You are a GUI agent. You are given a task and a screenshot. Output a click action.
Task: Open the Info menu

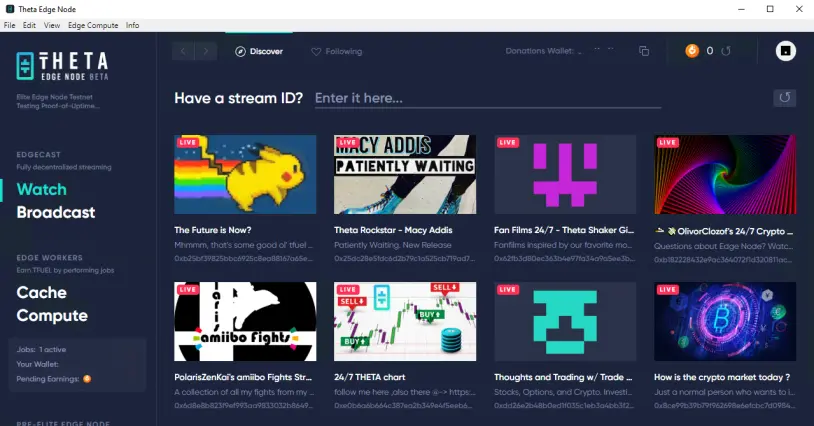point(132,25)
